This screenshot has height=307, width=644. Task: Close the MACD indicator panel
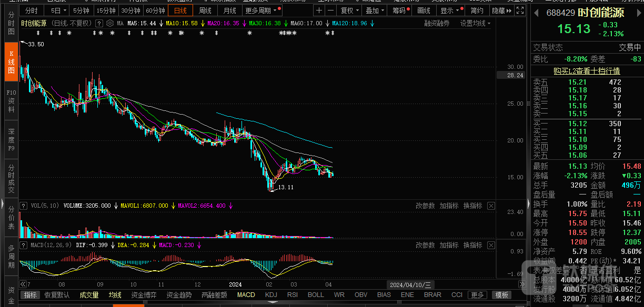coord(491,245)
